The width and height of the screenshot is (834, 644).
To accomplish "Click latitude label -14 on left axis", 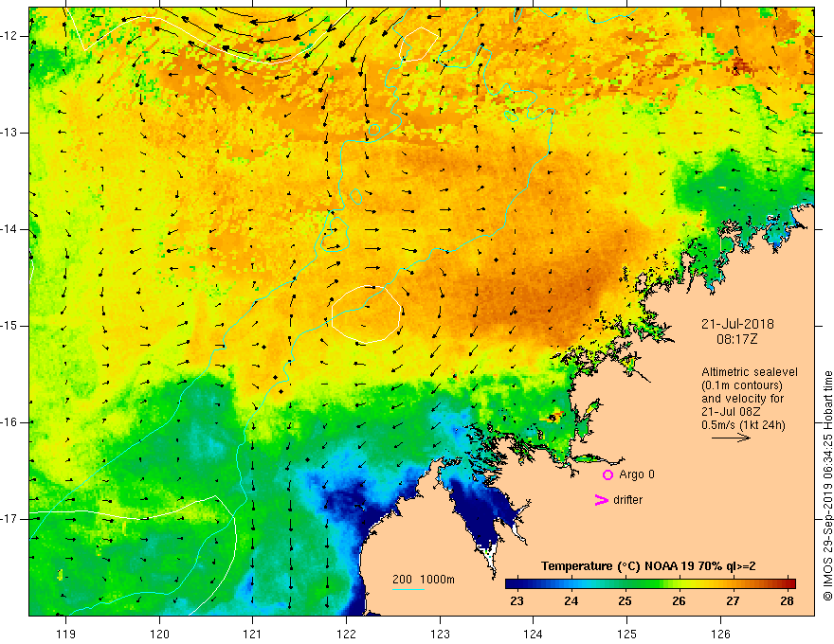I will pyautogui.click(x=9, y=229).
